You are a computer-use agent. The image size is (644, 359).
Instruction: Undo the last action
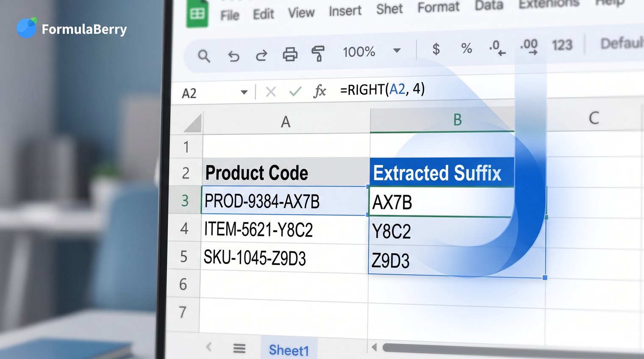click(233, 55)
